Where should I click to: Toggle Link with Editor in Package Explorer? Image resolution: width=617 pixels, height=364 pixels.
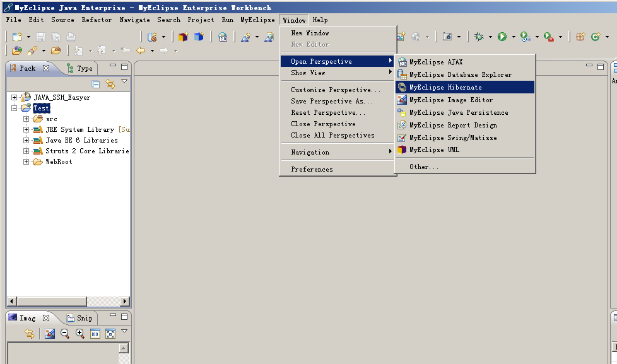(110, 84)
